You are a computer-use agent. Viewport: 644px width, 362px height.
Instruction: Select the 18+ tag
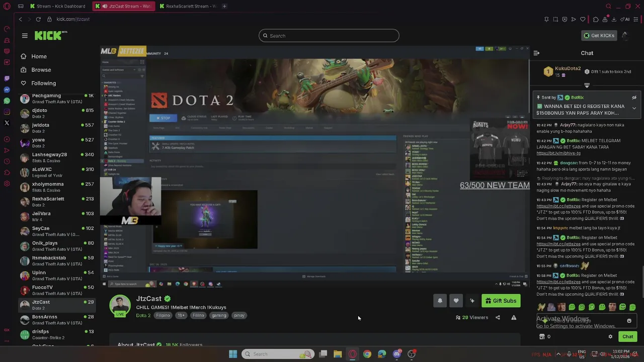[x=181, y=315]
